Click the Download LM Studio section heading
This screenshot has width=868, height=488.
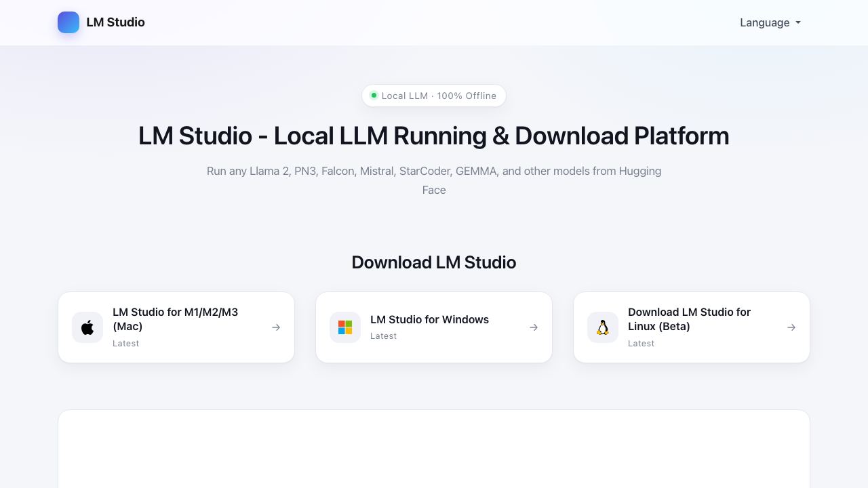[x=434, y=262]
